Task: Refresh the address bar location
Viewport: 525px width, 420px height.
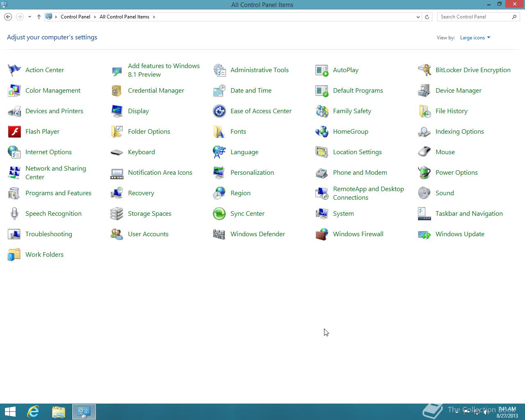Action: (x=427, y=17)
